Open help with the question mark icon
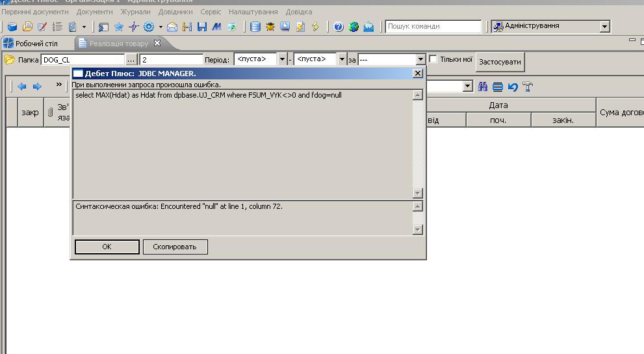Image resolution: width=644 pixels, height=354 pixels. point(339,27)
